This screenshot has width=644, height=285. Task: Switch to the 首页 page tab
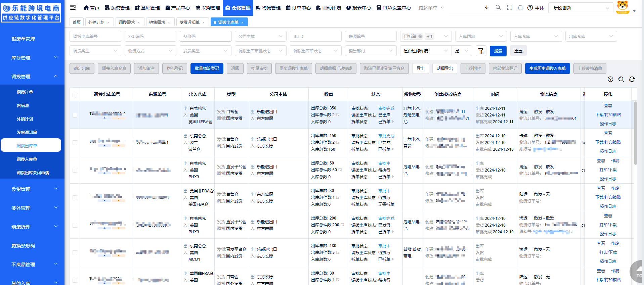(77, 22)
